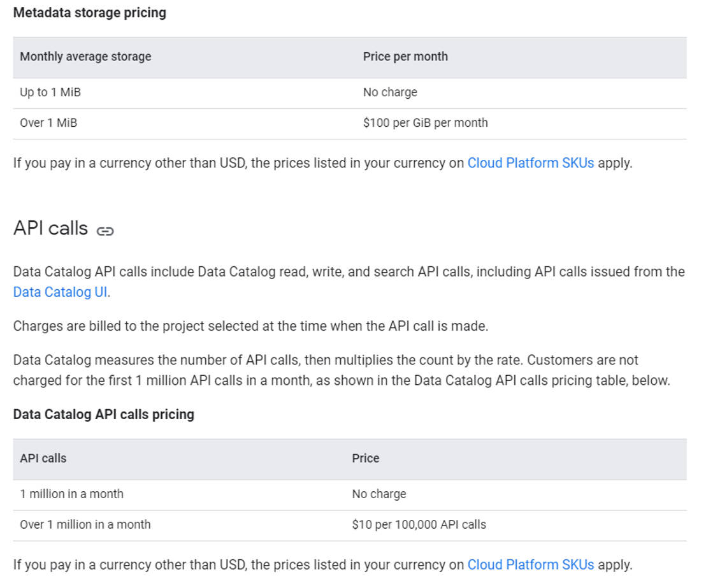Click the Charges are billed to the project paragraph
This screenshot has height=588, width=706.
click(250, 327)
